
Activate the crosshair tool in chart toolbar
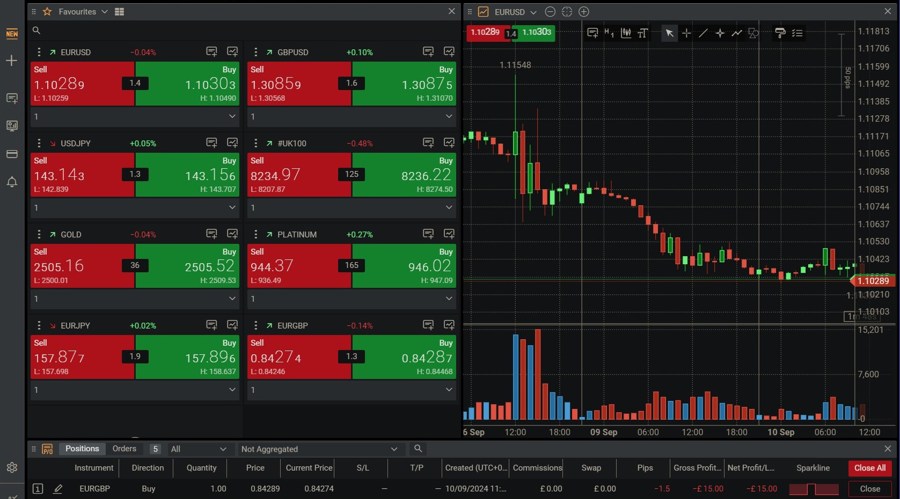coord(686,33)
